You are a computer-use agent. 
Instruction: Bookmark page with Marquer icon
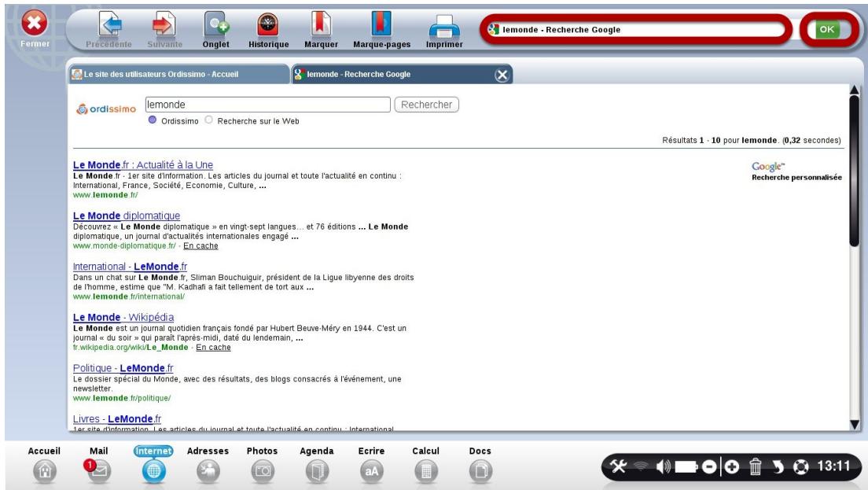pyautogui.click(x=321, y=25)
